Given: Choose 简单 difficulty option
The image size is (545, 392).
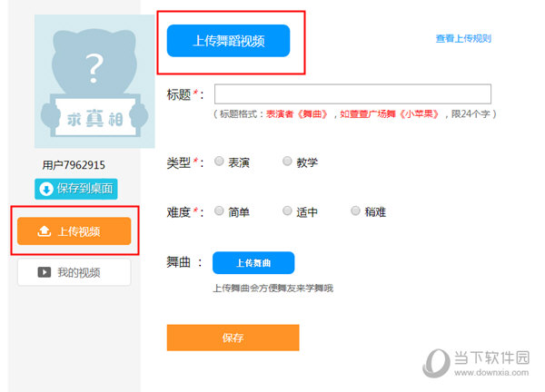Looking at the screenshot, I should (219, 211).
